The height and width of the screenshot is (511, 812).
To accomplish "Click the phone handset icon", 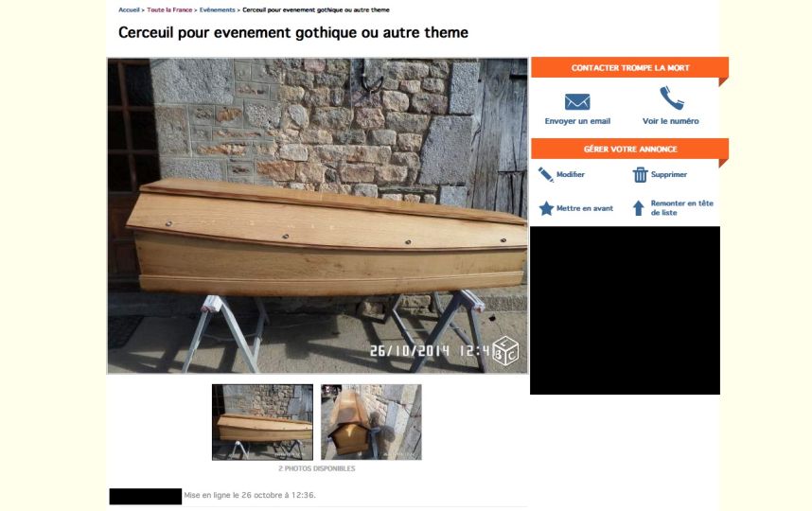I will pyautogui.click(x=672, y=97).
